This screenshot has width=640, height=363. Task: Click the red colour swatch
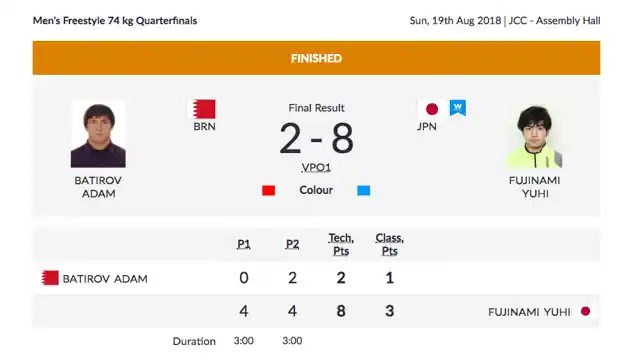click(x=269, y=190)
